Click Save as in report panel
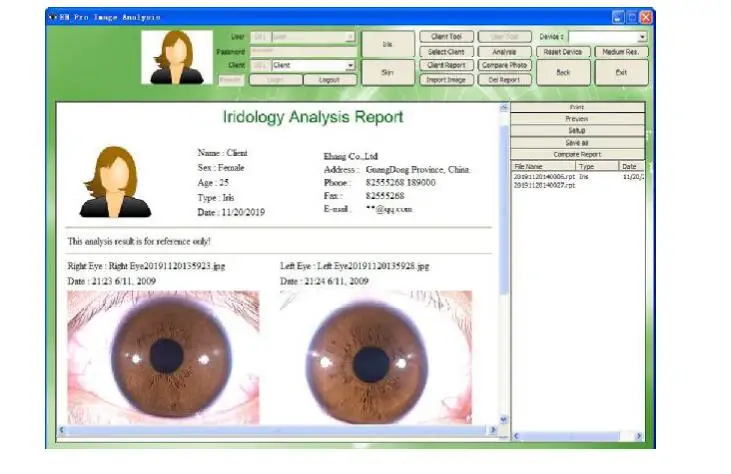The width and height of the screenshot is (731, 474). [576, 142]
